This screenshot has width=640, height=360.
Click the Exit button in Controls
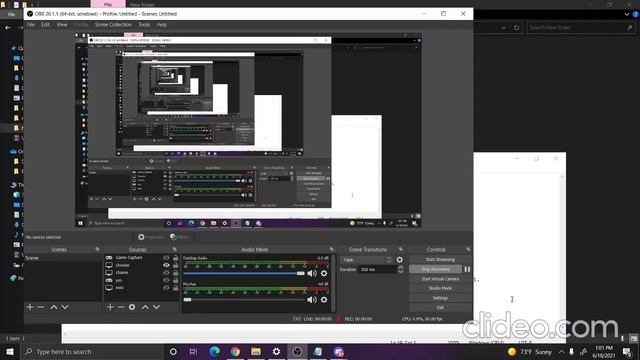(440, 307)
